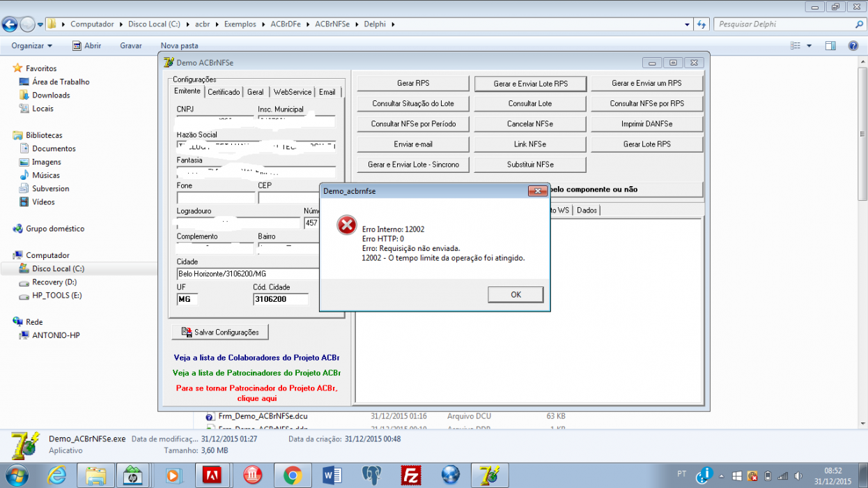Click Abrir in the Explorer toolbar

click(x=87, y=46)
